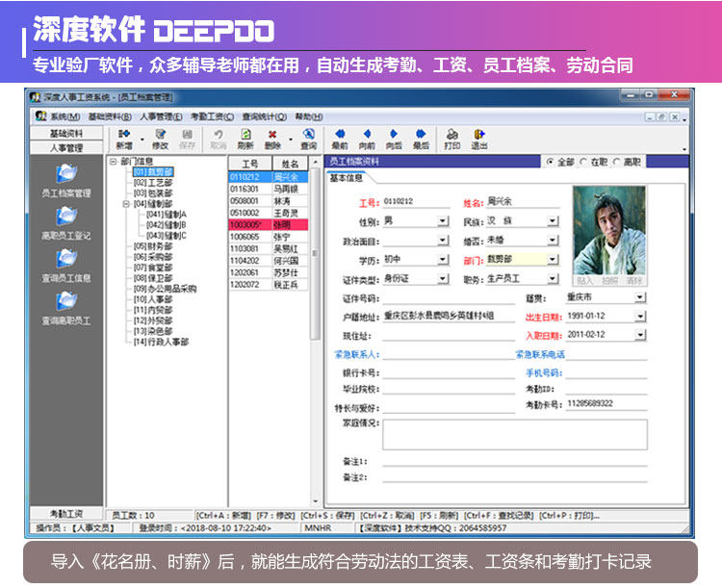Switch sidebar to 人事管理 section
This screenshot has width=722, height=588.
tap(66, 148)
